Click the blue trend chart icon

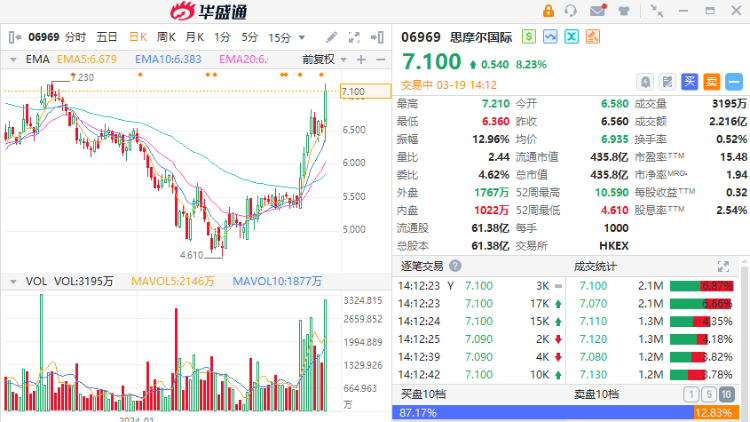(550, 37)
